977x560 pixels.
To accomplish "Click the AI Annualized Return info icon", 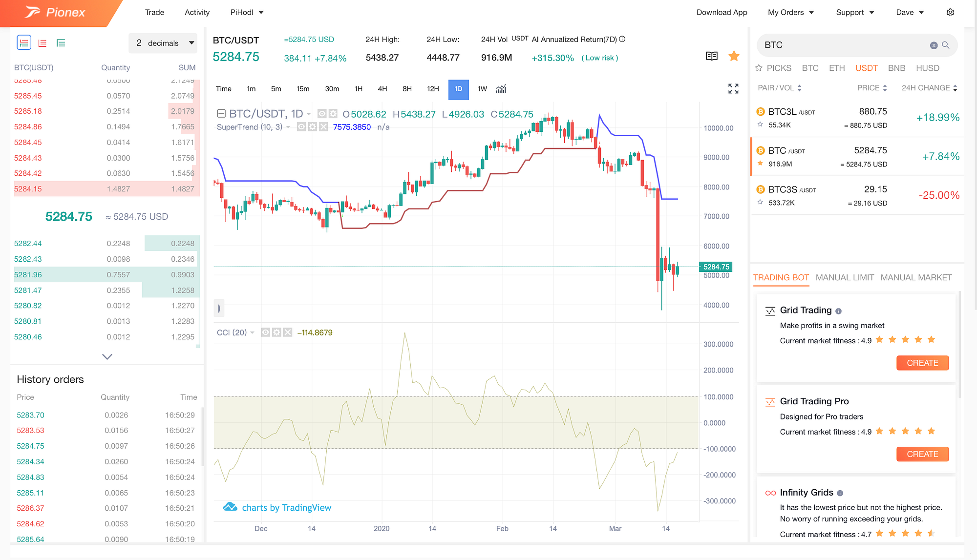I will 622,39.
